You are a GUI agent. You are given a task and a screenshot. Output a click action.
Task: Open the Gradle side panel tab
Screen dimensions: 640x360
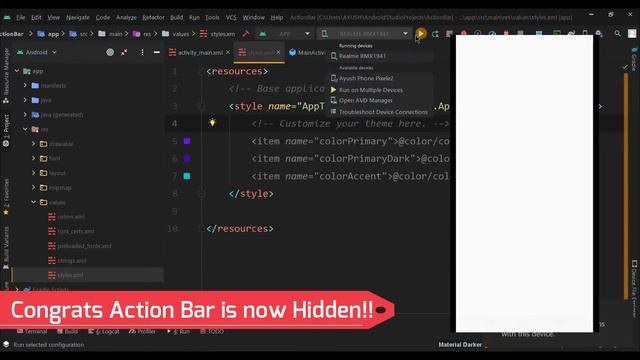(634, 59)
